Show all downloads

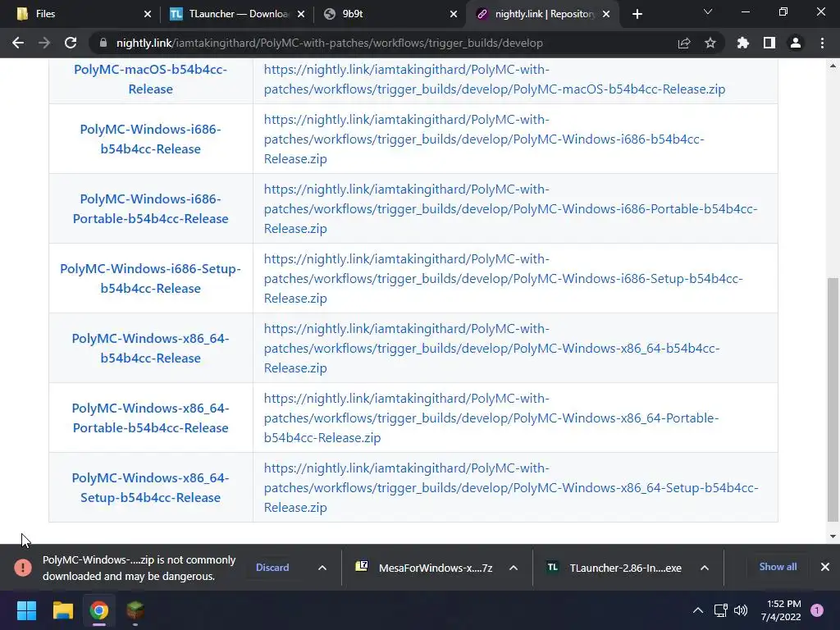[x=778, y=567]
